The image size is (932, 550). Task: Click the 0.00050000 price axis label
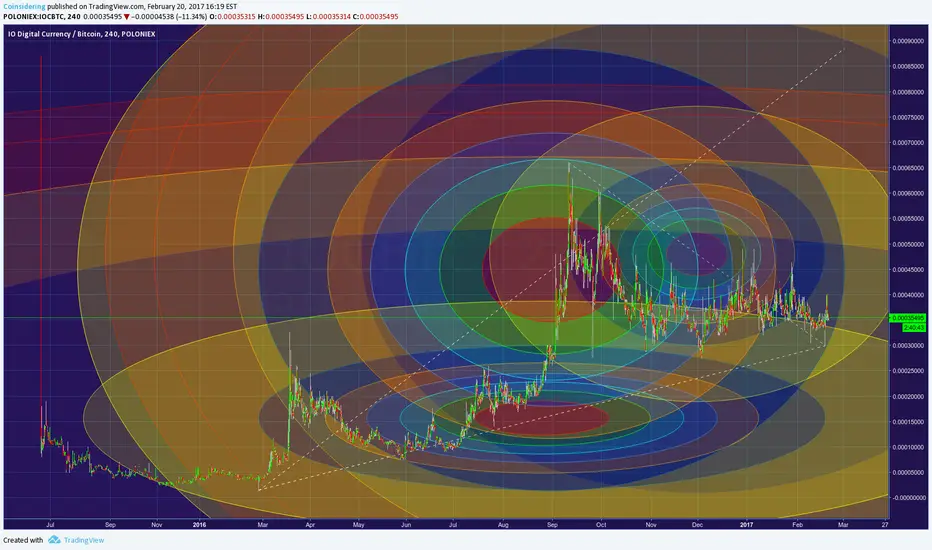908,244
